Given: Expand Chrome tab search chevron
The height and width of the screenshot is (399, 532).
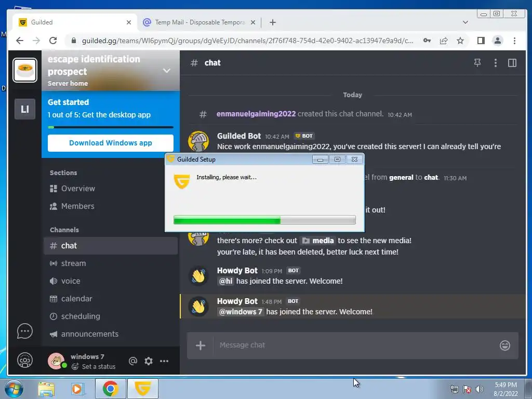Looking at the screenshot, I should (x=465, y=22).
